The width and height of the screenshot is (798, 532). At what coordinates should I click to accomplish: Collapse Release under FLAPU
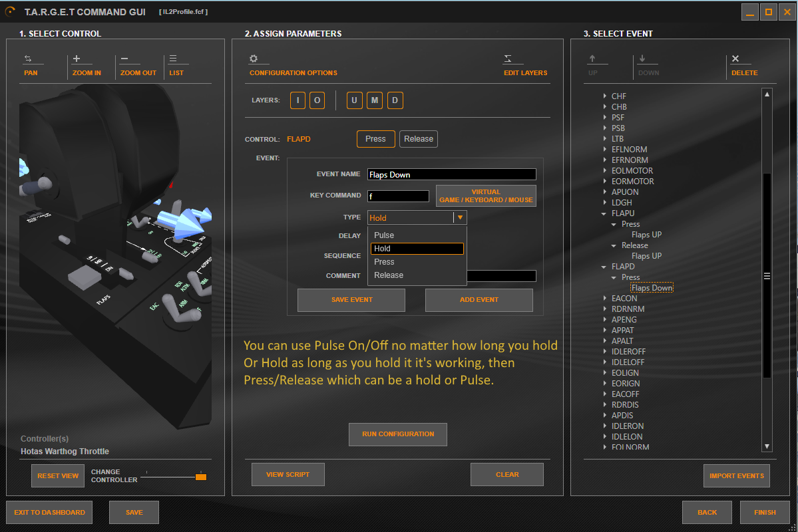point(614,245)
